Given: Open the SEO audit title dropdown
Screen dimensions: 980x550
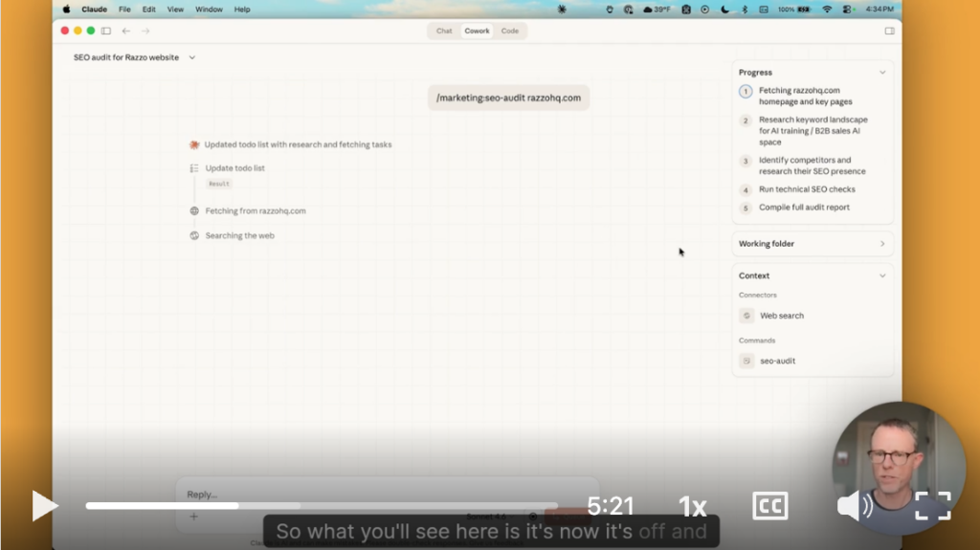Looking at the screenshot, I should pos(191,57).
